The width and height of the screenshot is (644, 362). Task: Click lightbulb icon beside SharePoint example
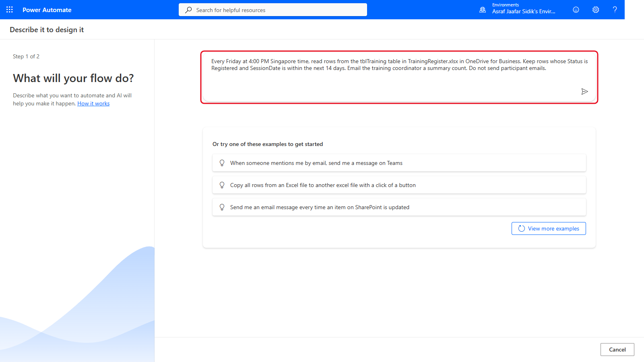222,207
